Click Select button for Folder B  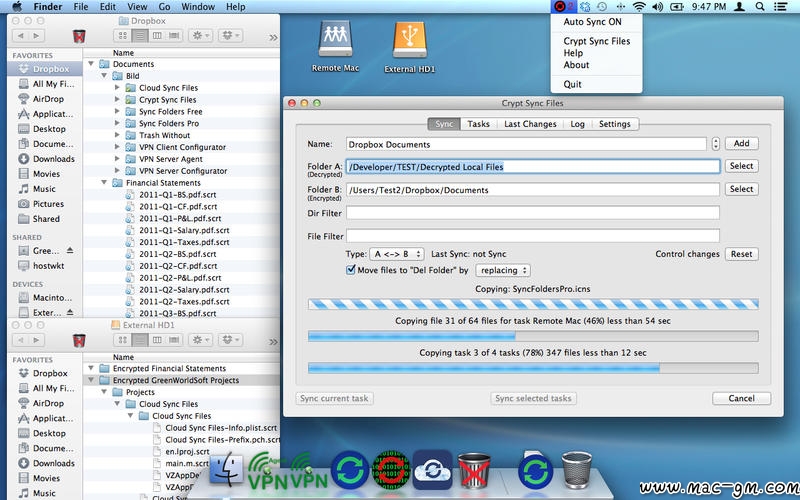coord(741,189)
